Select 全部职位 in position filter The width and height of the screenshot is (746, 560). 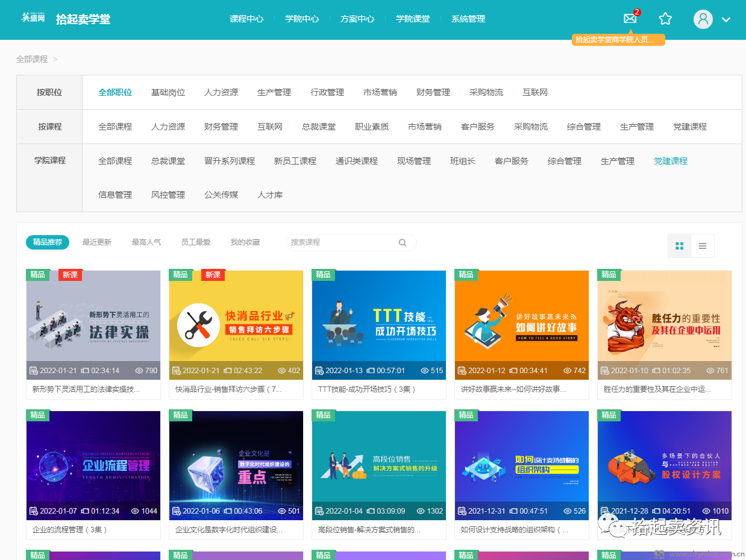(x=115, y=92)
